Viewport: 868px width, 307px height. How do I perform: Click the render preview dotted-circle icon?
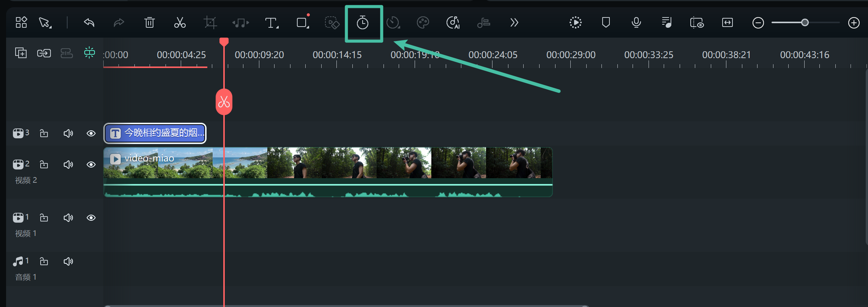576,23
